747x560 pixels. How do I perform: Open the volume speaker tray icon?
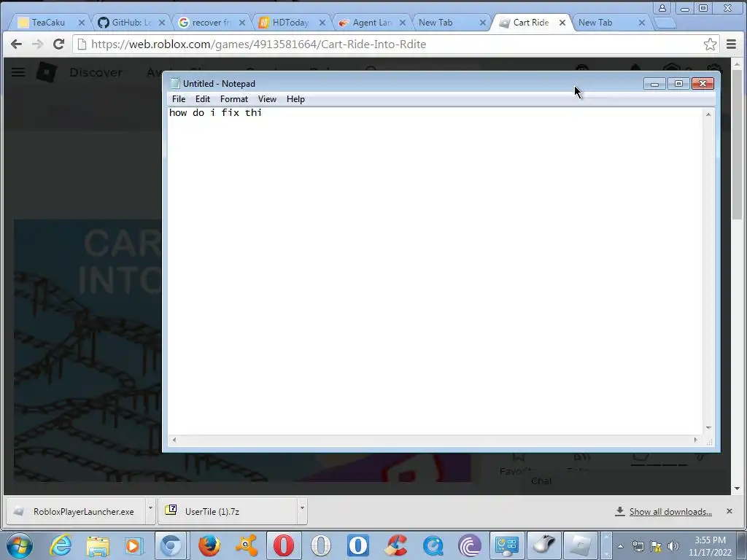tap(673, 546)
